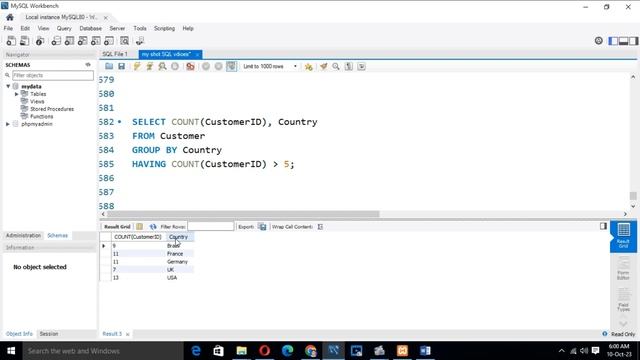Open find panel magnifier in editor toolbar
Screen dimensions: 640x360
click(336, 66)
